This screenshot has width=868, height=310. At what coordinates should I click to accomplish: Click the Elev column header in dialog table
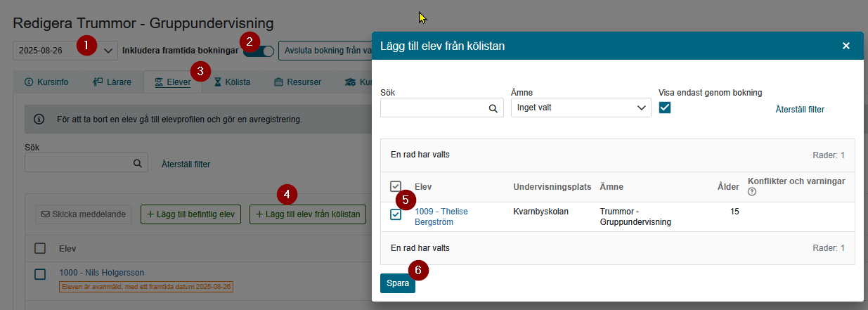[x=423, y=186]
